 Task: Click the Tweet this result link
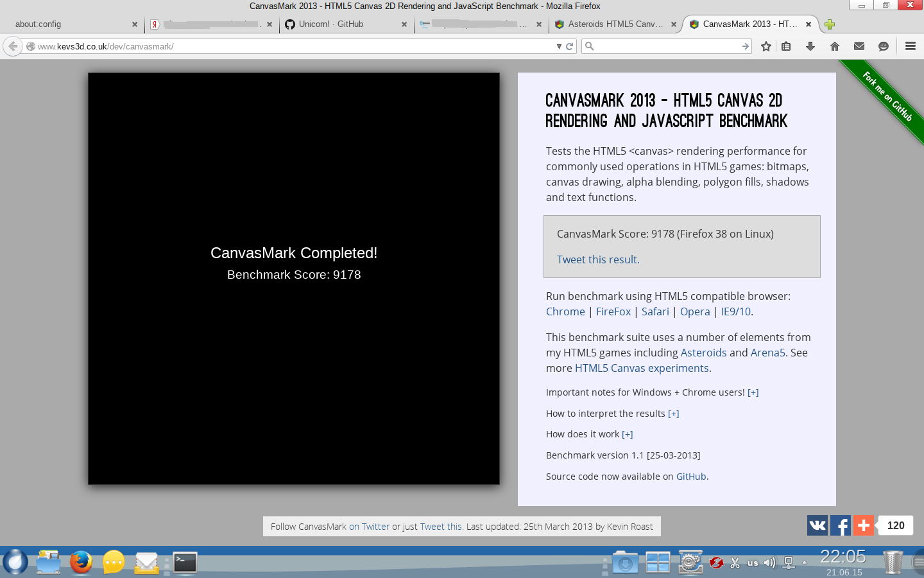597,259
